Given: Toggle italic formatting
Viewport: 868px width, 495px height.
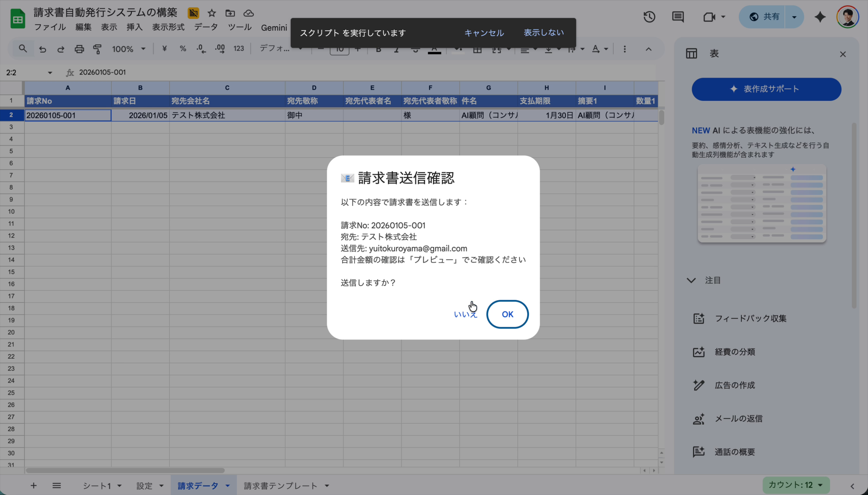Looking at the screenshot, I should pyautogui.click(x=396, y=49).
